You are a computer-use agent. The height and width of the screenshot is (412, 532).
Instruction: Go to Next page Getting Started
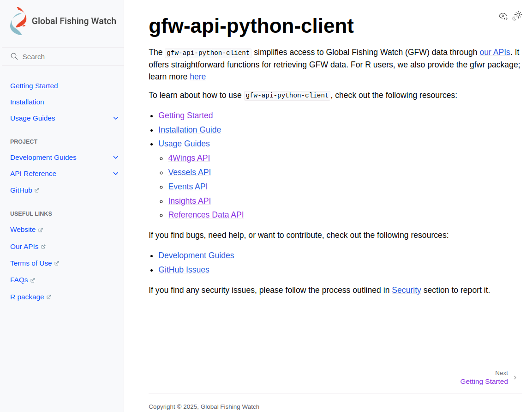(484, 382)
